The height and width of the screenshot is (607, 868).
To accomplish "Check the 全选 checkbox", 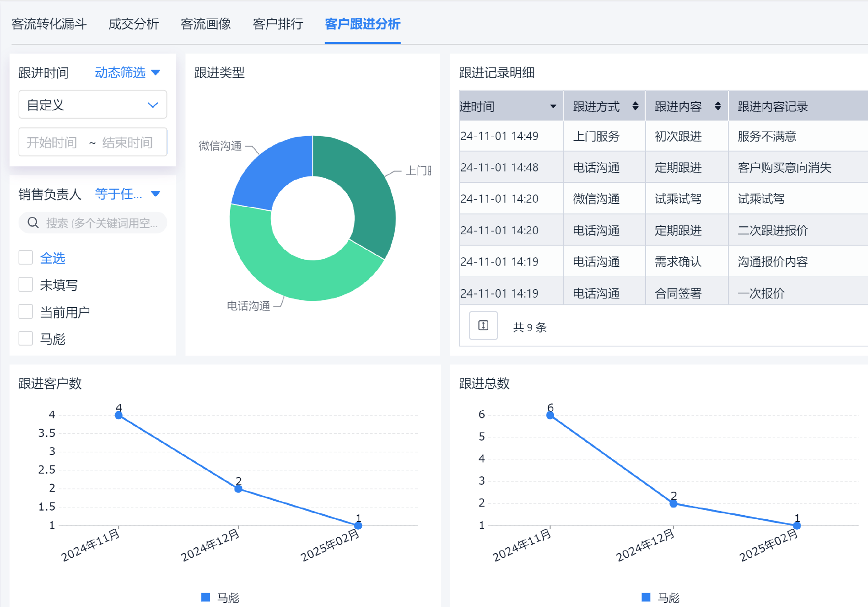I will click(x=26, y=258).
